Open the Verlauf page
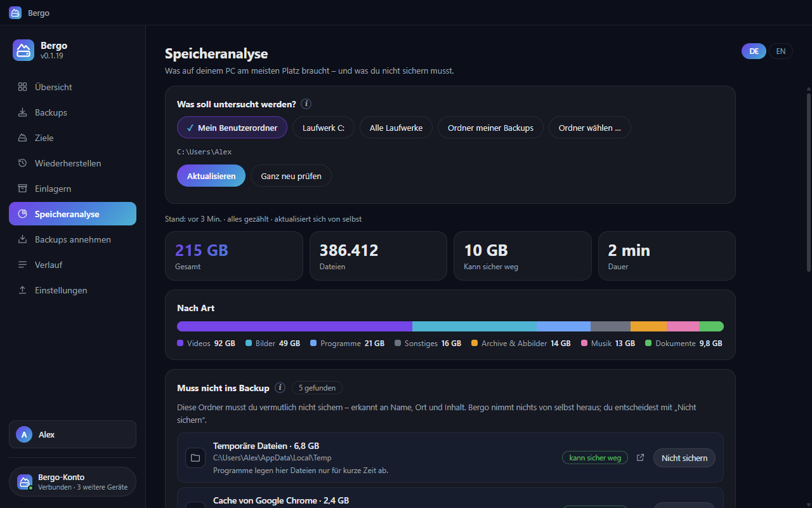The height and width of the screenshot is (508, 812). pyautogui.click(x=72, y=265)
